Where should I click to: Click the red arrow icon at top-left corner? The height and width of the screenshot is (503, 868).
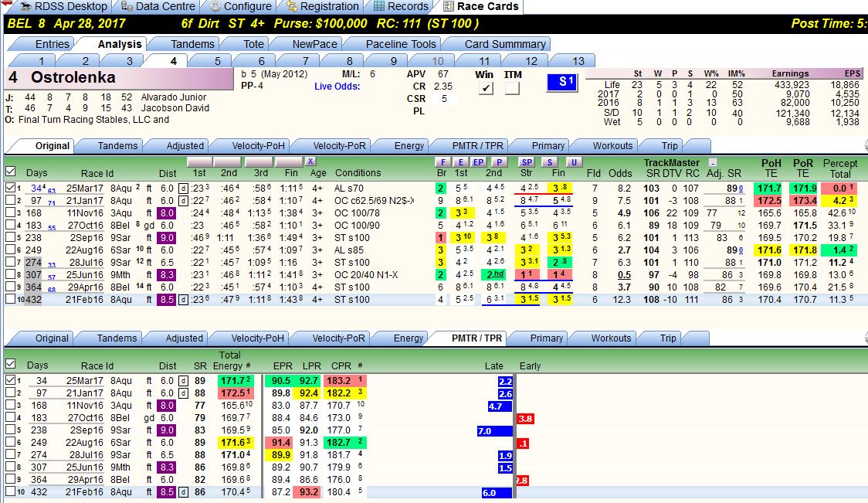point(7,5)
